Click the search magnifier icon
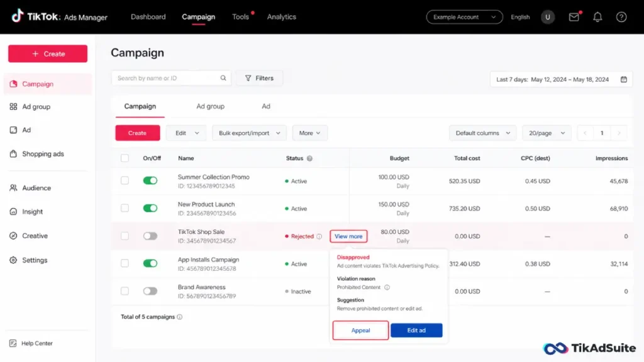Image resolution: width=644 pixels, height=362 pixels. pyautogui.click(x=223, y=78)
